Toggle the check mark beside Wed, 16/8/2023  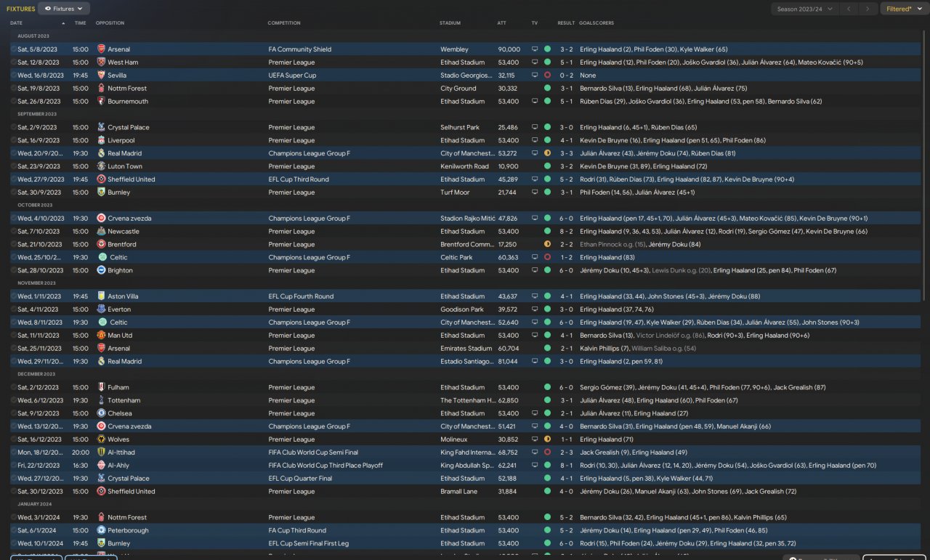13,76
